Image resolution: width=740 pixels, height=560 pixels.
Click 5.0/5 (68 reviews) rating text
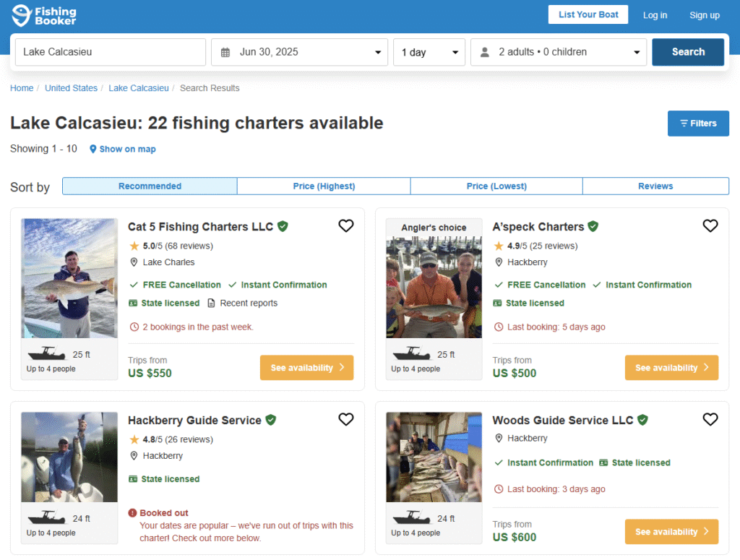tap(178, 246)
